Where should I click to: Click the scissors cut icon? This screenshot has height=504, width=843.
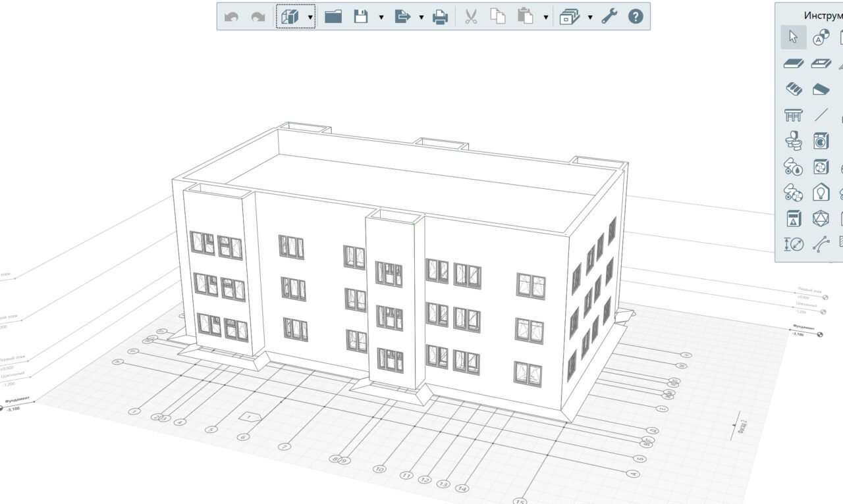coord(470,17)
